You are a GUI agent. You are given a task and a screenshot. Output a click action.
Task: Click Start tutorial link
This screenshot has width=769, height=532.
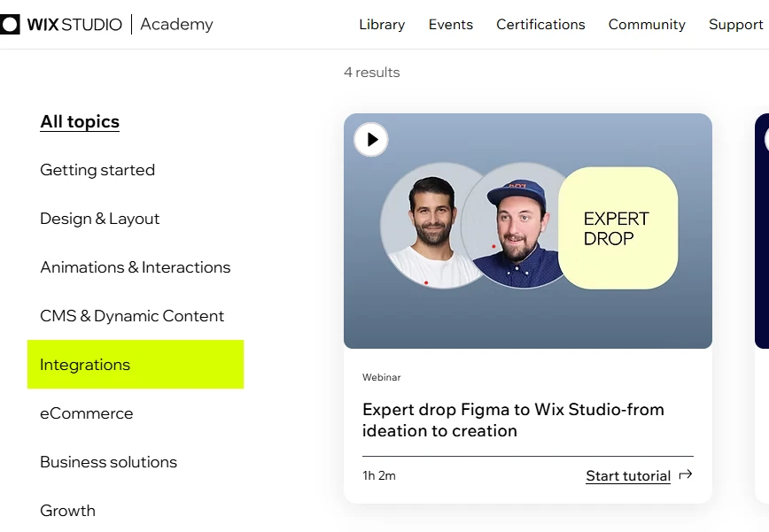point(628,475)
